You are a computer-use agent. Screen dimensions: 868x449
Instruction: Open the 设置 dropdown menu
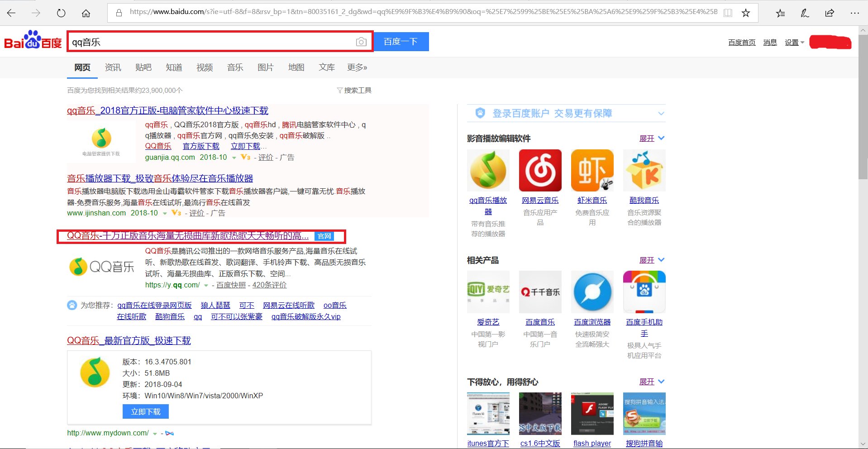792,42
